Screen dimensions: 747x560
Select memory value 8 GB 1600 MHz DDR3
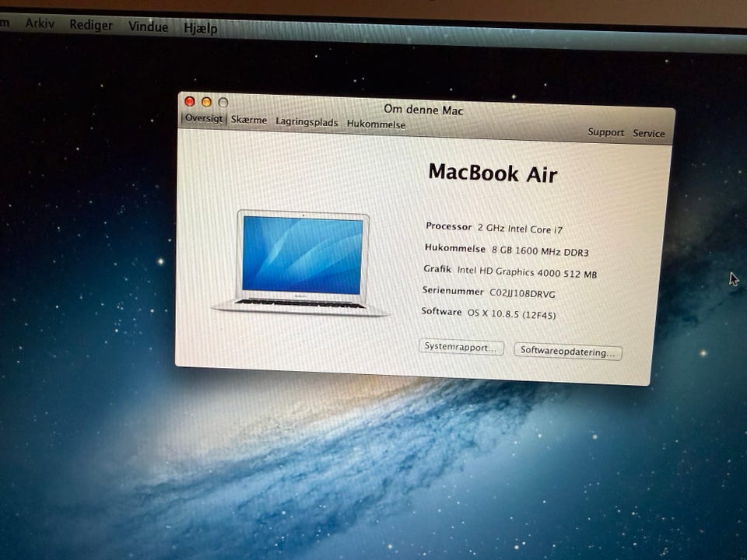coord(540,251)
